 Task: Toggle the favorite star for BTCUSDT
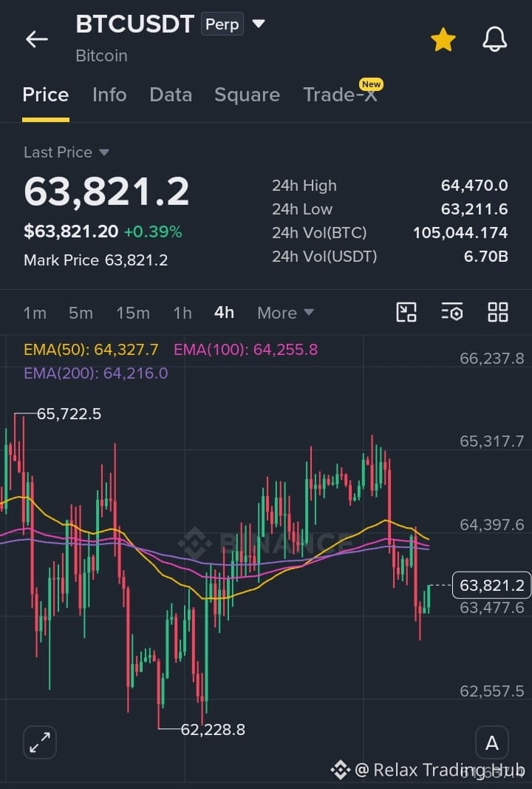click(x=443, y=39)
